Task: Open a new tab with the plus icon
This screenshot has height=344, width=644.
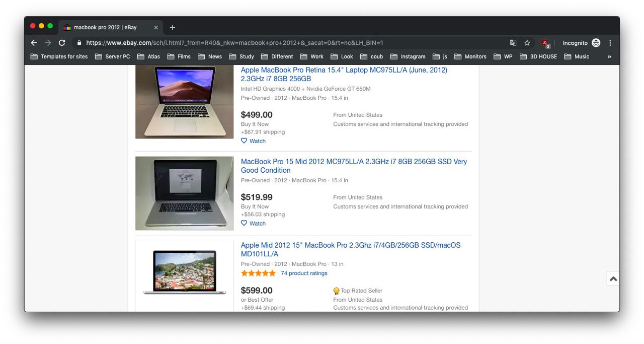Action: click(x=173, y=27)
